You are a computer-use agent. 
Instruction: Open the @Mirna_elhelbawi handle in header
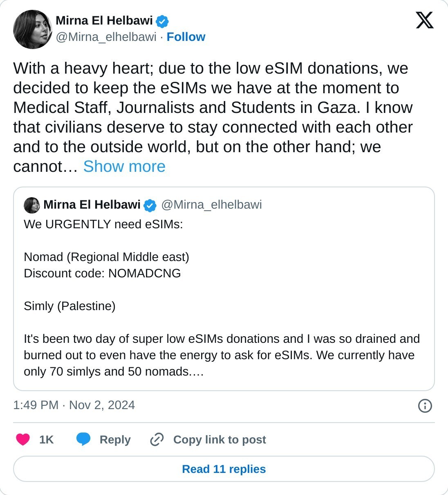pos(106,37)
